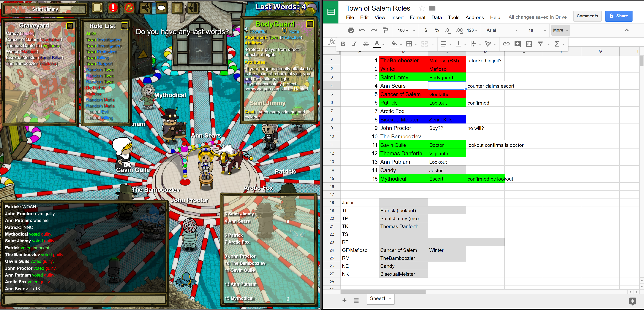Click the red exclamation report icon

pos(113,7)
